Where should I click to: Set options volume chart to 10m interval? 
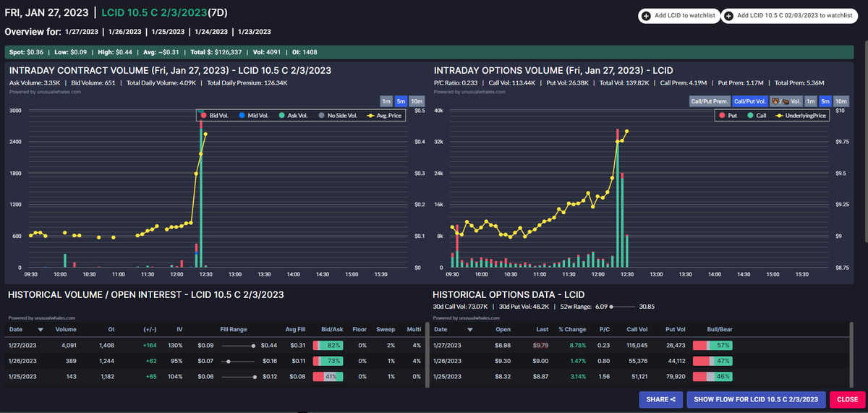[x=841, y=101]
